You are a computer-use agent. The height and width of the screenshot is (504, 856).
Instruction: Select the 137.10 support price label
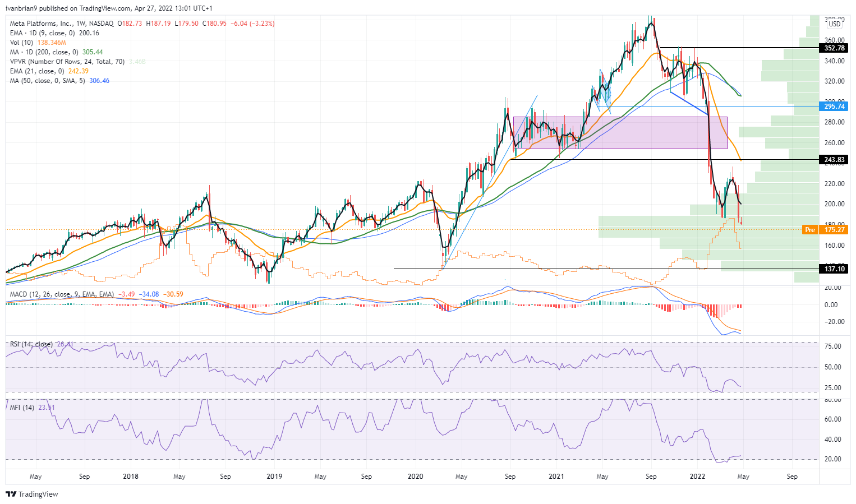(834, 269)
